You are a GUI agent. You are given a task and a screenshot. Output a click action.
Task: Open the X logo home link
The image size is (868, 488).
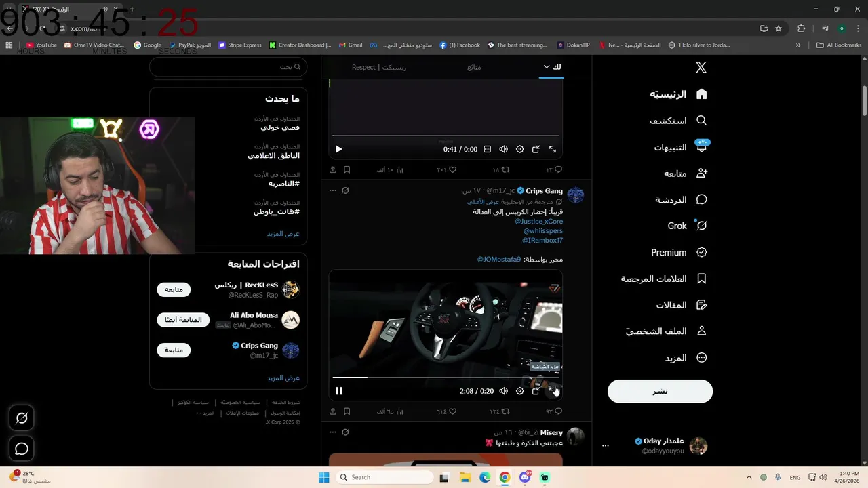(x=701, y=67)
